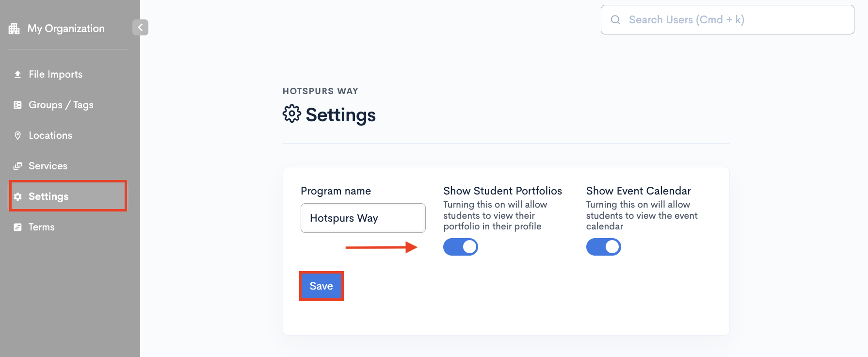
Task: Click the Save button
Action: coord(321,286)
